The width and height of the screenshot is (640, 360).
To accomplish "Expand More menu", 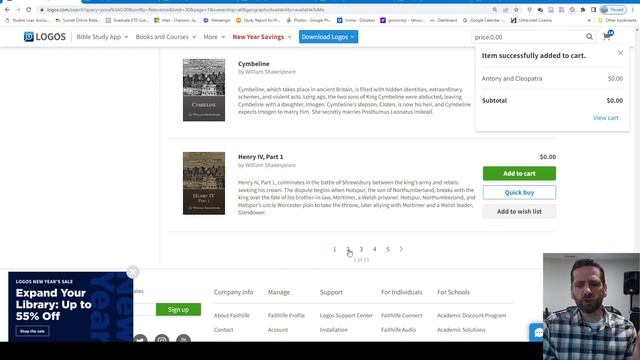I will click(214, 37).
